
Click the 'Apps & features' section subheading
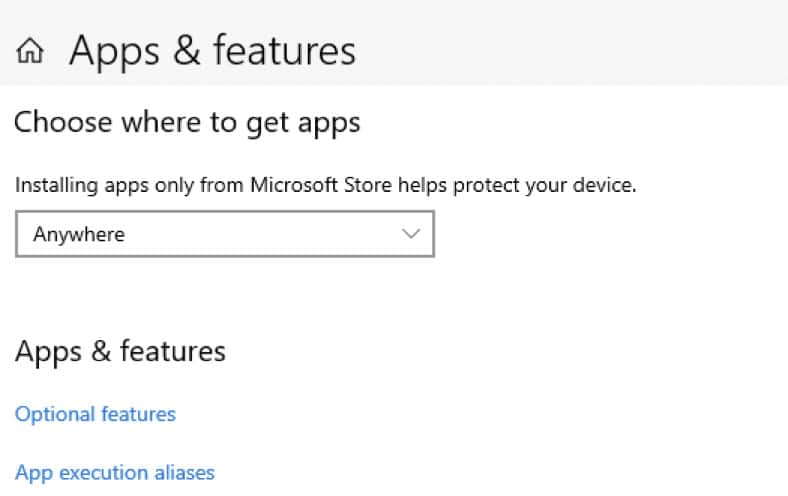[121, 351]
